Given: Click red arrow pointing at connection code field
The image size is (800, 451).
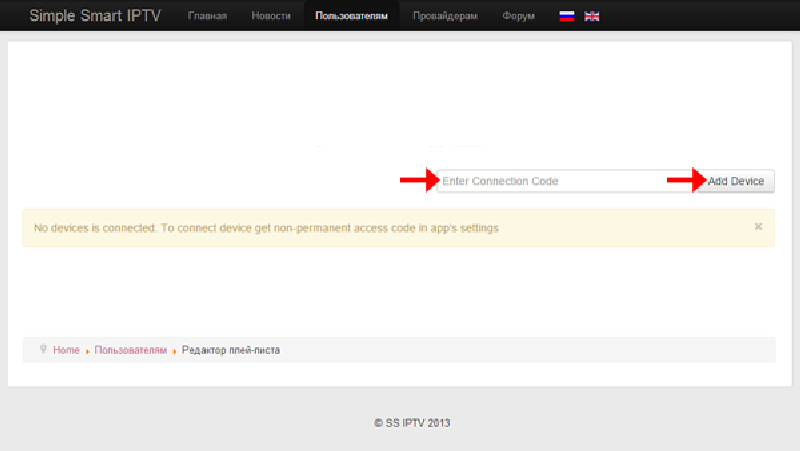Looking at the screenshot, I should pos(418,181).
